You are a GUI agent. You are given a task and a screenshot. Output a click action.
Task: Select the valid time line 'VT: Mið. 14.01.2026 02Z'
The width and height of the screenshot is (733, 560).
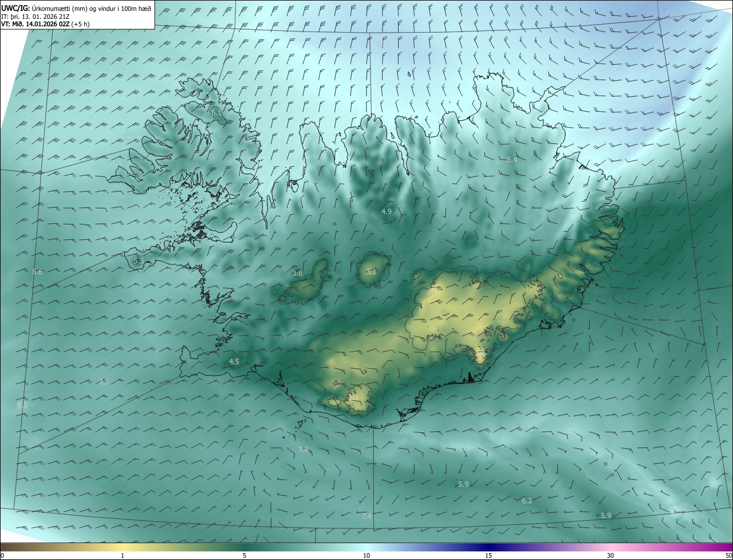click(37, 24)
